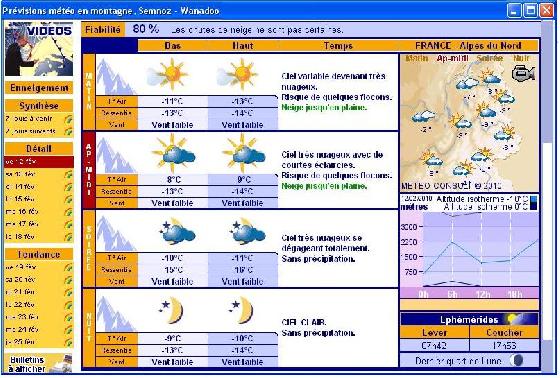The height and width of the screenshot is (378, 560).
Task: Click the Ap-midi Bas sun-cloud weather icon
Action: (x=173, y=153)
